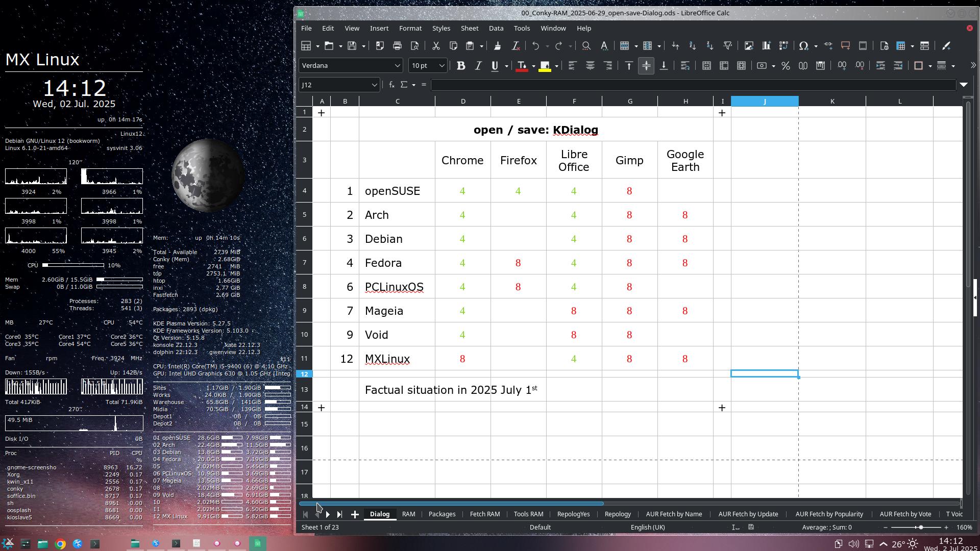Click the Draw Functions brush icon

tap(946, 46)
